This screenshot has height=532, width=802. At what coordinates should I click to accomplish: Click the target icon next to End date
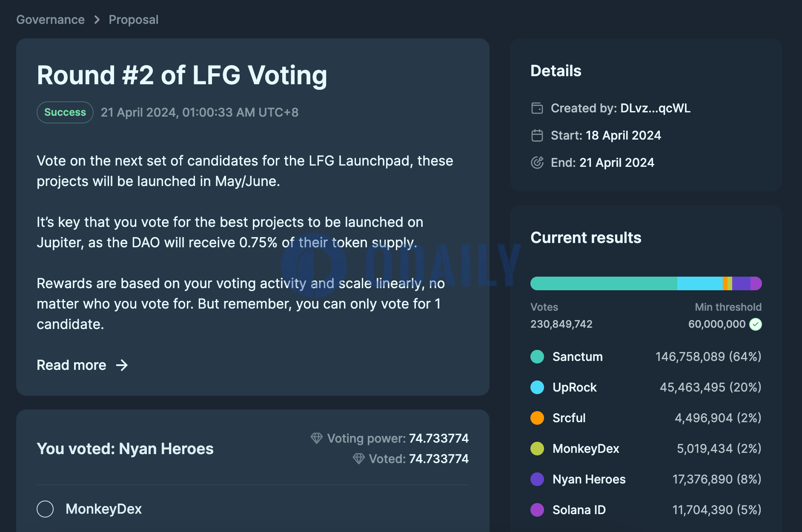[x=537, y=163]
